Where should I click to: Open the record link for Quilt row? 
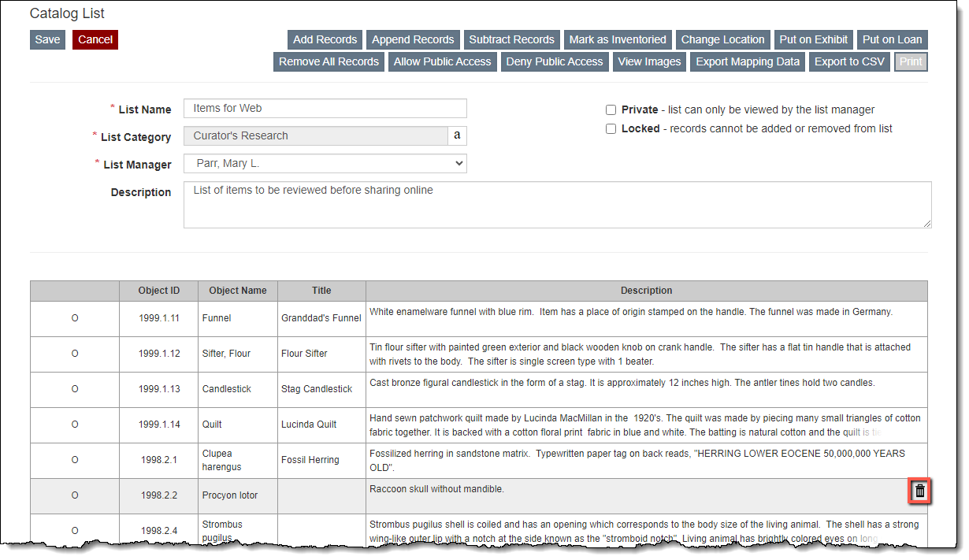75,425
